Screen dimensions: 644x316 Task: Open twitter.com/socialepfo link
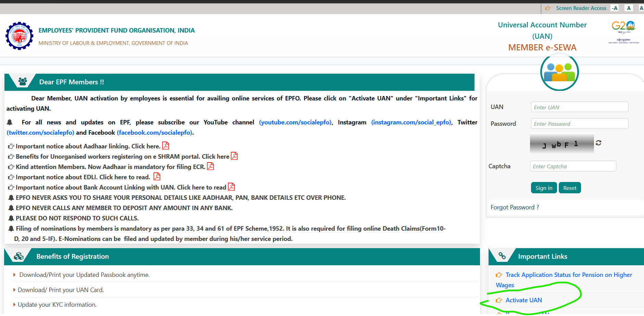pyautogui.click(x=40, y=133)
